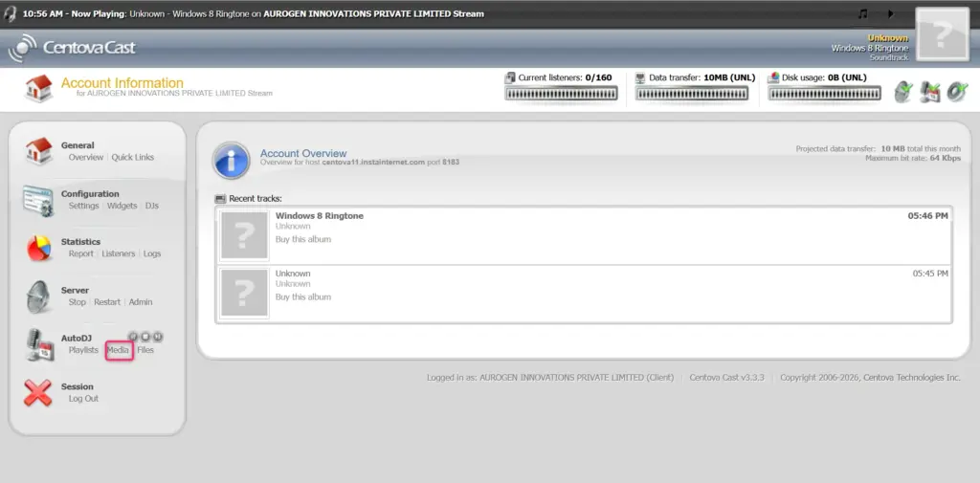The image size is (980, 483).
Task: Open AutoDJ Playlists
Action: 83,350
